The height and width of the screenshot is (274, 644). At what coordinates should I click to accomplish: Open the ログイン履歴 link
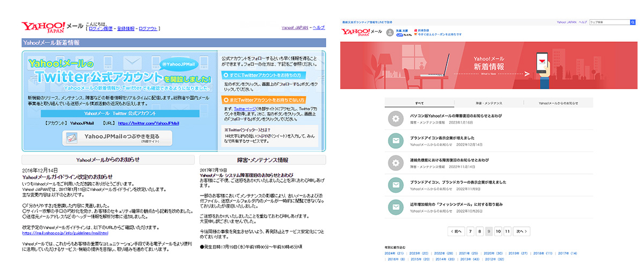pyautogui.click(x=100, y=28)
